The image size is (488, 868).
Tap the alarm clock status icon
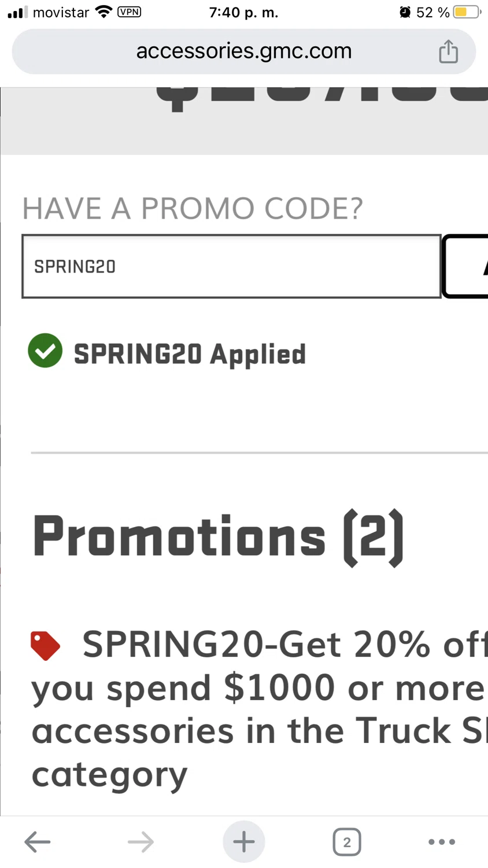pyautogui.click(x=405, y=12)
